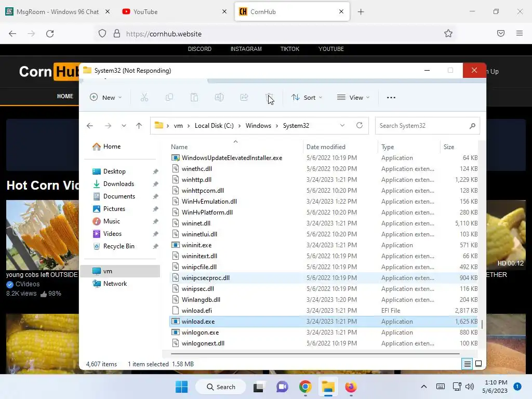
Task: Sort files by Date modified column header
Action: coord(326,147)
